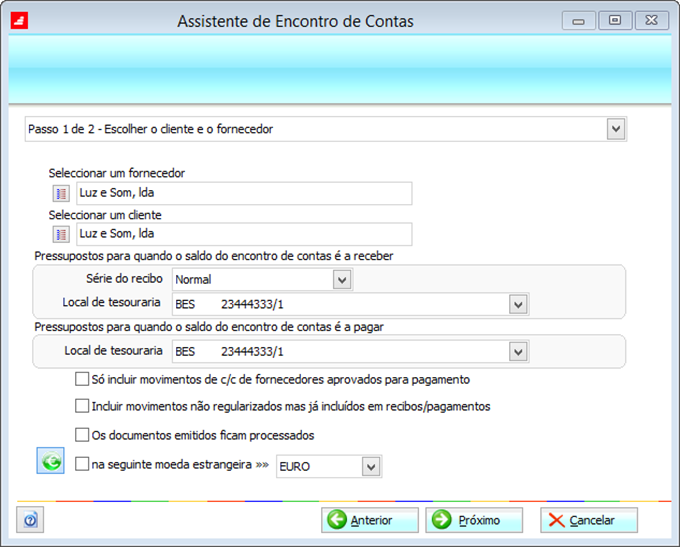Screen dimensions: 680x547
Task: Open client lookup list icon
Action: tap(61, 235)
